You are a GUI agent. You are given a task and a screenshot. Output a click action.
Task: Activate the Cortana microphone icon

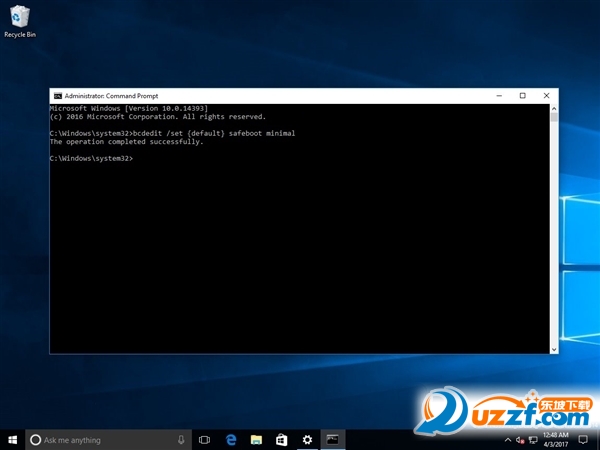(181, 440)
